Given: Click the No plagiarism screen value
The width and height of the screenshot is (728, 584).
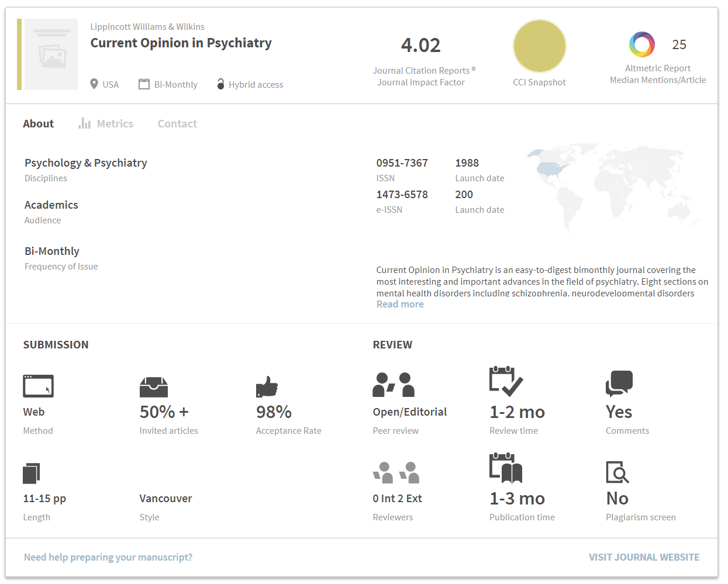Looking at the screenshot, I should [617, 498].
